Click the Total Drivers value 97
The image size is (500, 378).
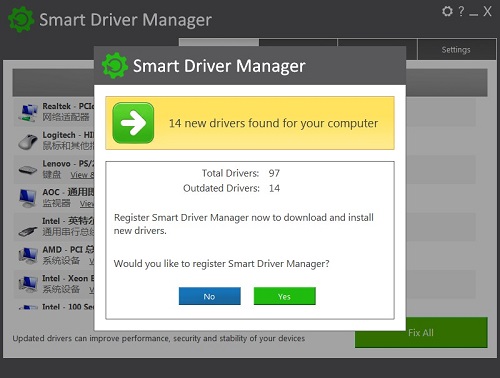(274, 173)
